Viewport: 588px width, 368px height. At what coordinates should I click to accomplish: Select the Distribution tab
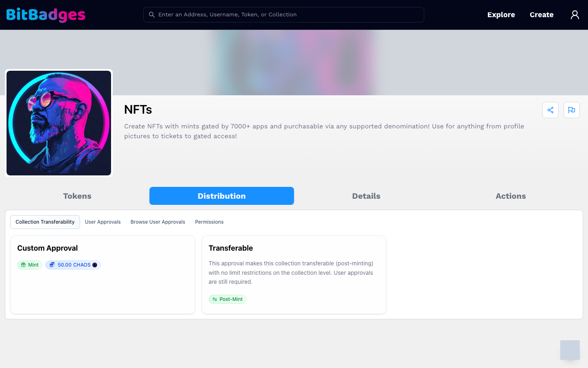tap(222, 196)
